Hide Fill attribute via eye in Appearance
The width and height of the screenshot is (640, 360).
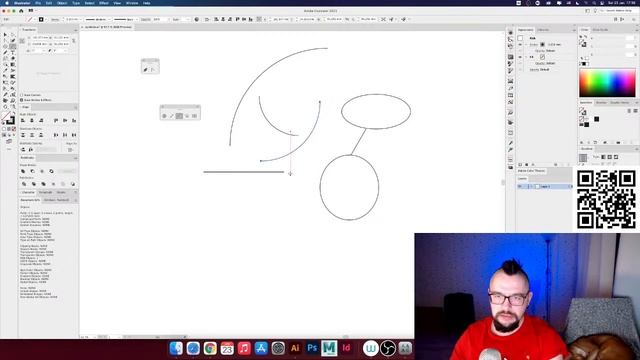pyautogui.click(x=520, y=57)
